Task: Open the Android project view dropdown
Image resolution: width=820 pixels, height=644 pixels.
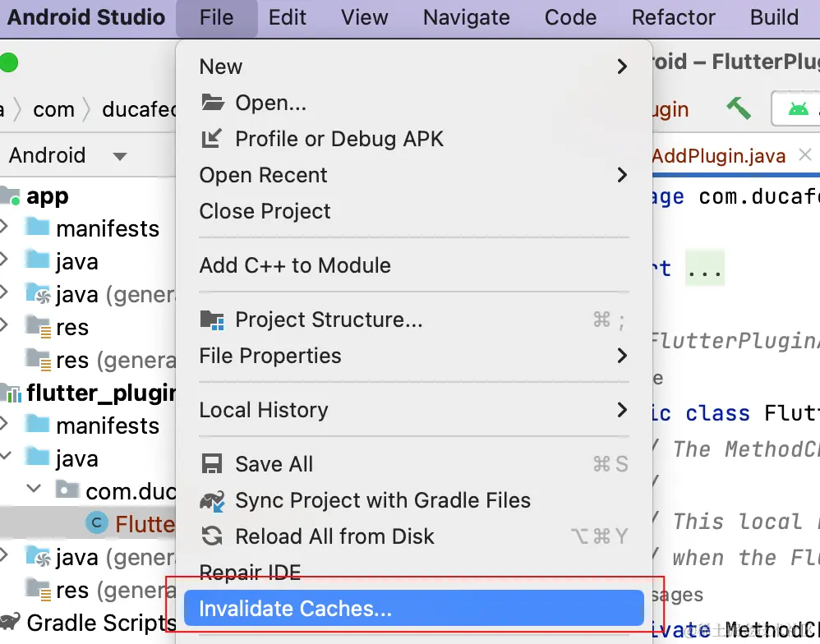Action: [120, 156]
